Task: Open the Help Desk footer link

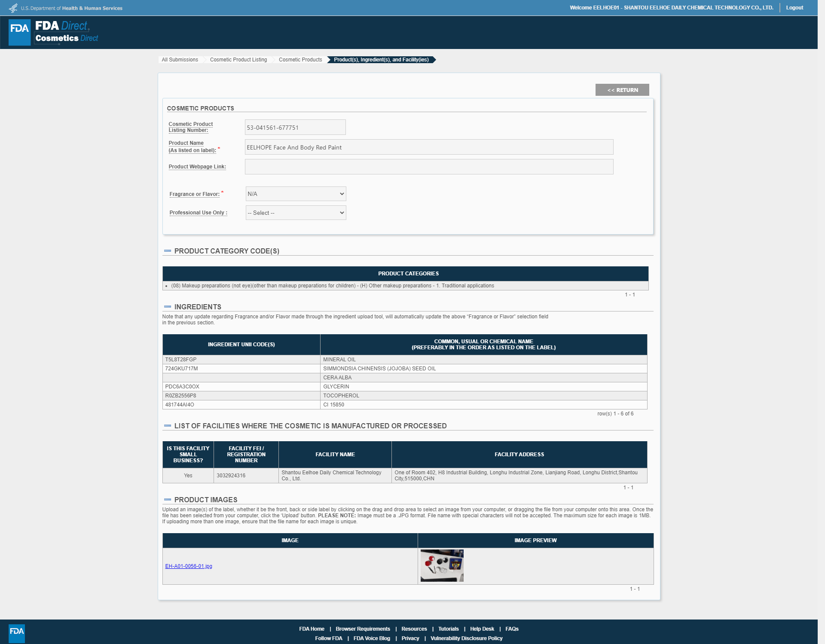Action: coord(482,629)
